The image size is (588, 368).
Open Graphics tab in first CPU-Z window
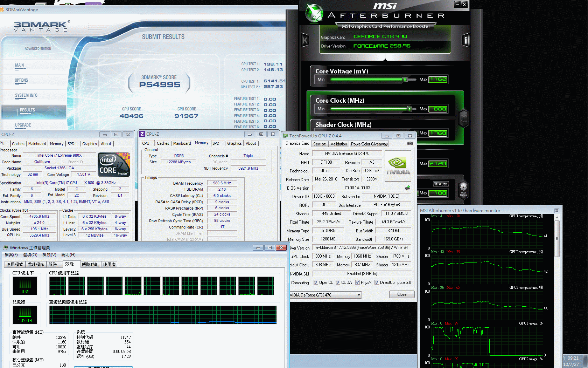point(90,144)
